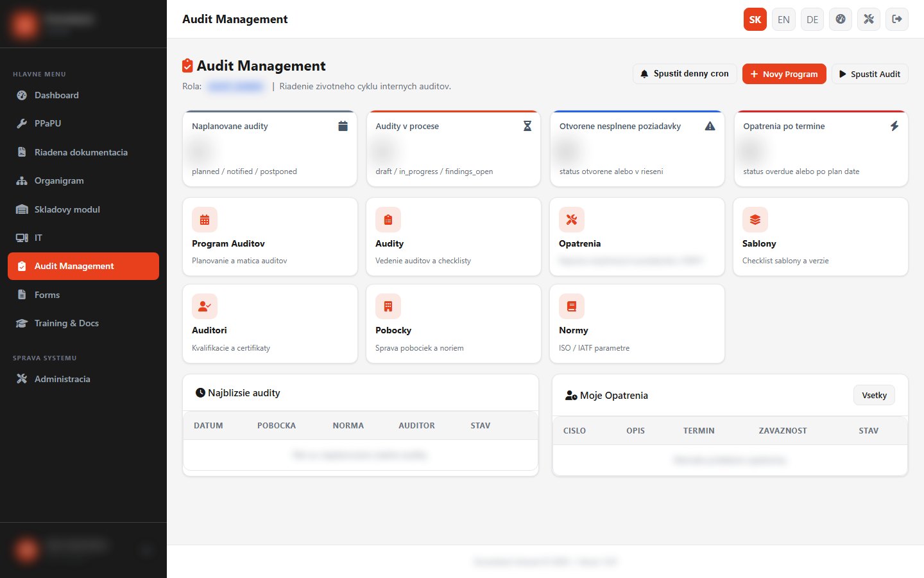Open Forms in the sidebar
Viewport: 924px width, 578px height.
click(x=83, y=295)
